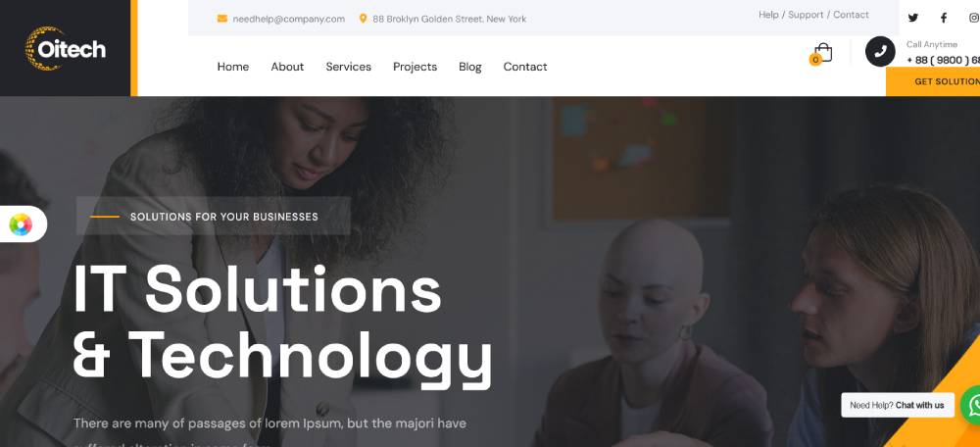Click the Oitech logo
This screenshot has height=447, width=980.
(x=65, y=48)
